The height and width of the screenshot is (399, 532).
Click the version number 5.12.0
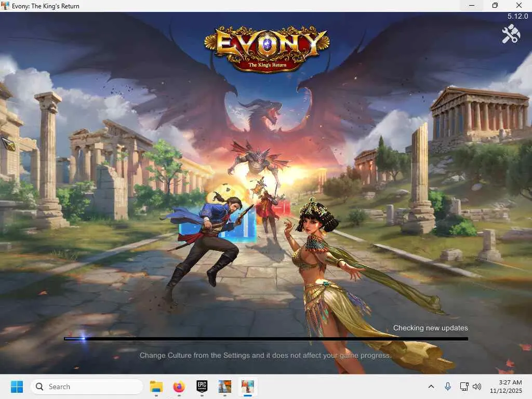(x=517, y=16)
